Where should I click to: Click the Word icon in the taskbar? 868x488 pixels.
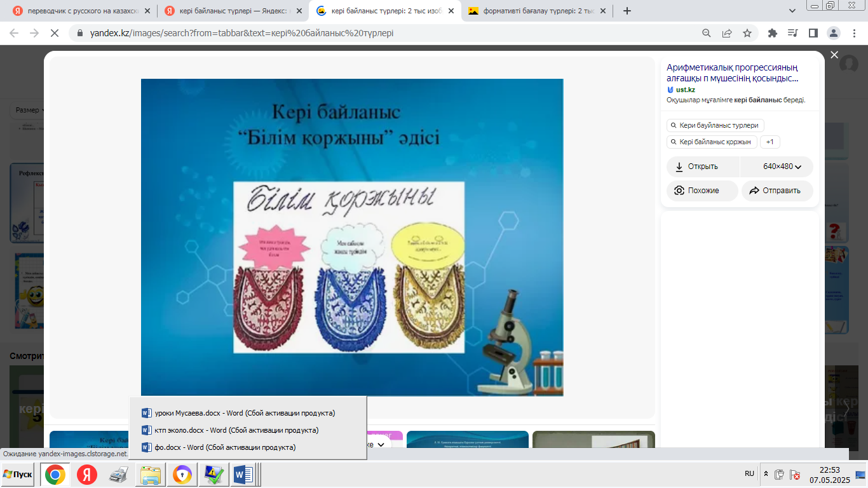[x=243, y=475]
